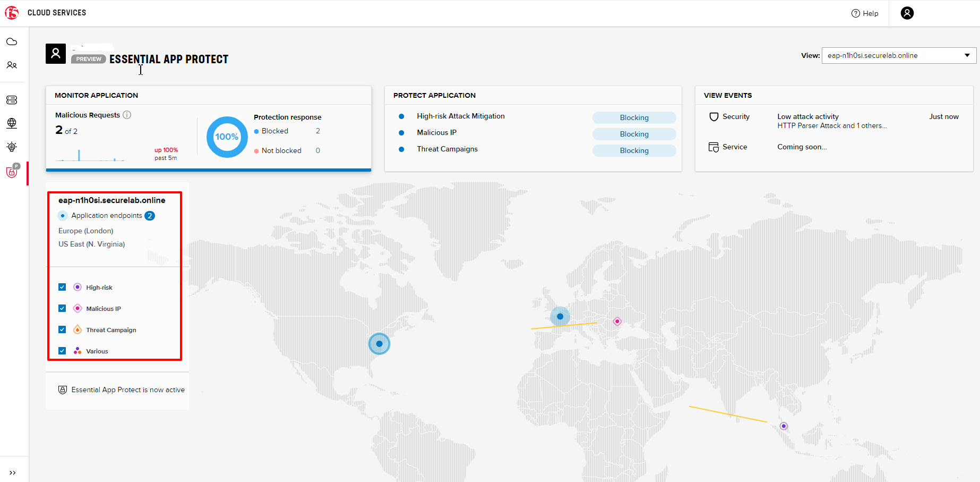This screenshot has width=980, height=482.
Task: Select US East (N. Virginia) endpoint
Action: pyautogui.click(x=92, y=244)
